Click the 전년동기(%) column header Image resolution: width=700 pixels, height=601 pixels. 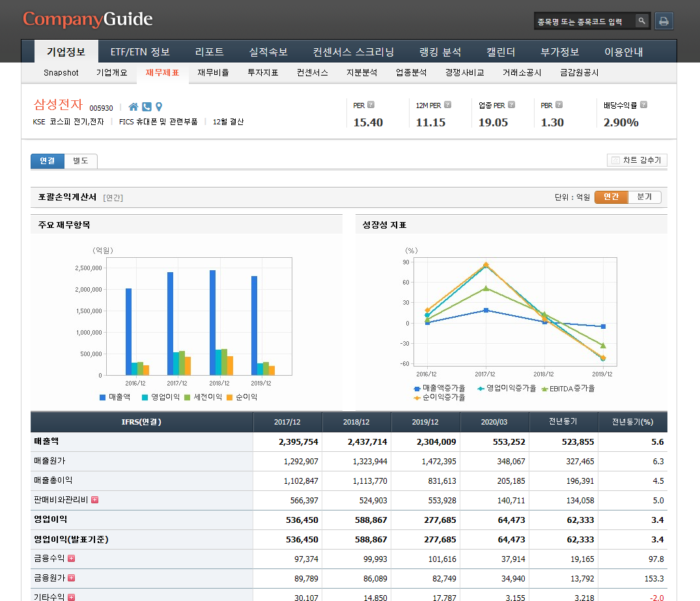point(632,422)
